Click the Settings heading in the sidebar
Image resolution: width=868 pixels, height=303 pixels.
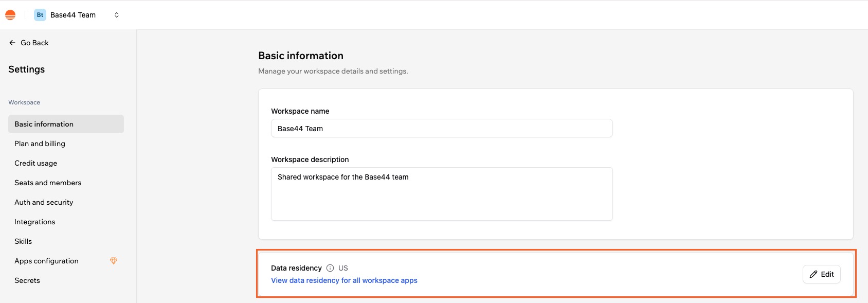tap(27, 69)
